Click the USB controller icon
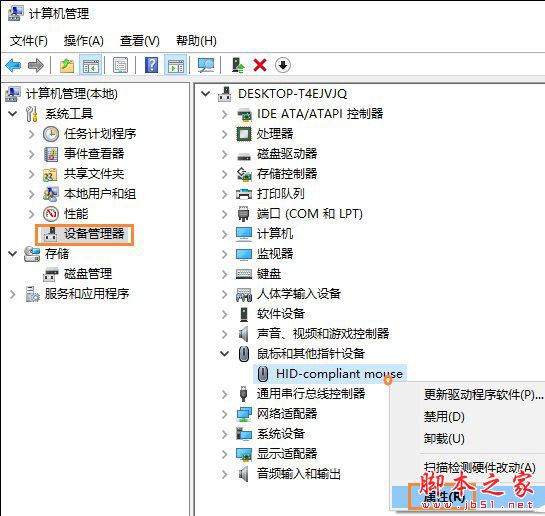545x516 pixels. 244,394
